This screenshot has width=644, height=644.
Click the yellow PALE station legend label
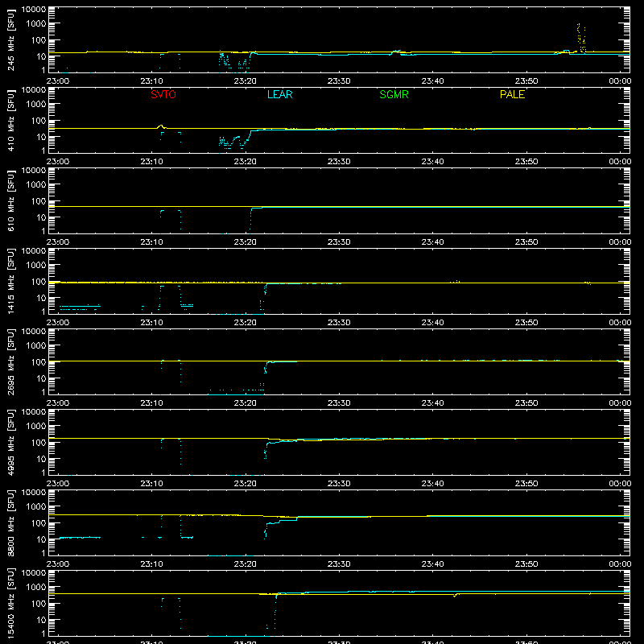pyautogui.click(x=512, y=94)
